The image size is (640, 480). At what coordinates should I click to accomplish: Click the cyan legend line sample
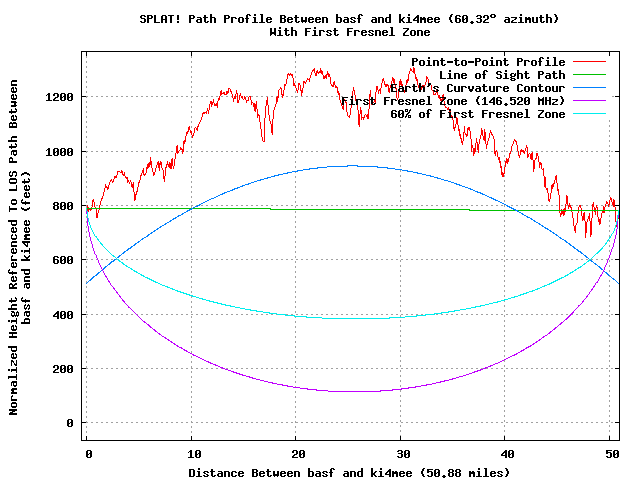(589, 113)
